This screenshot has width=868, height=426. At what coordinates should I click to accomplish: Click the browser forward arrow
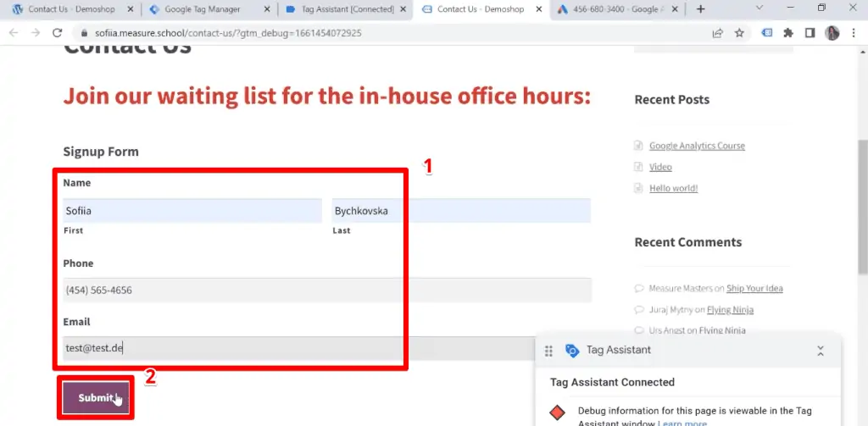point(36,33)
